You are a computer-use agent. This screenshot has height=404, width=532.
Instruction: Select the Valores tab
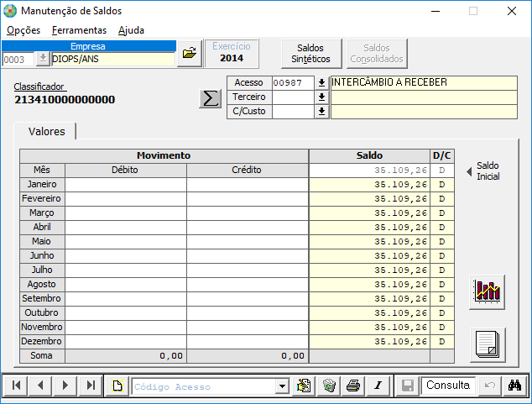pos(46,131)
